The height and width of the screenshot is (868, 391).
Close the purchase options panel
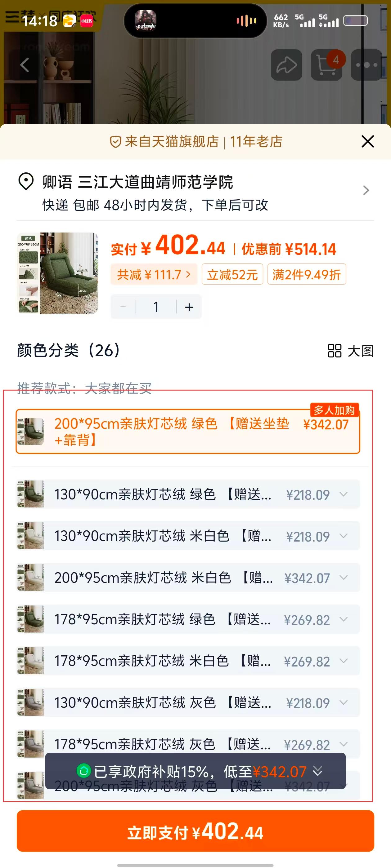[x=367, y=142]
